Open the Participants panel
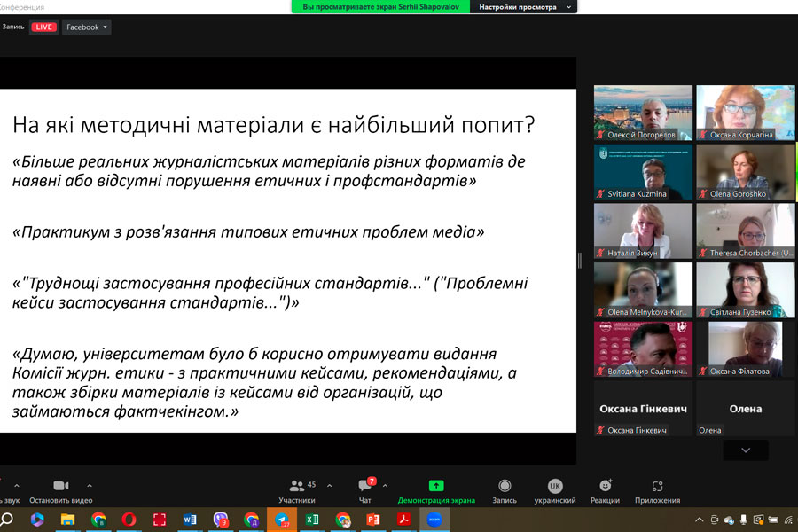Image resolution: width=798 pixels, height=532 pixels. (x=297, y=486)
